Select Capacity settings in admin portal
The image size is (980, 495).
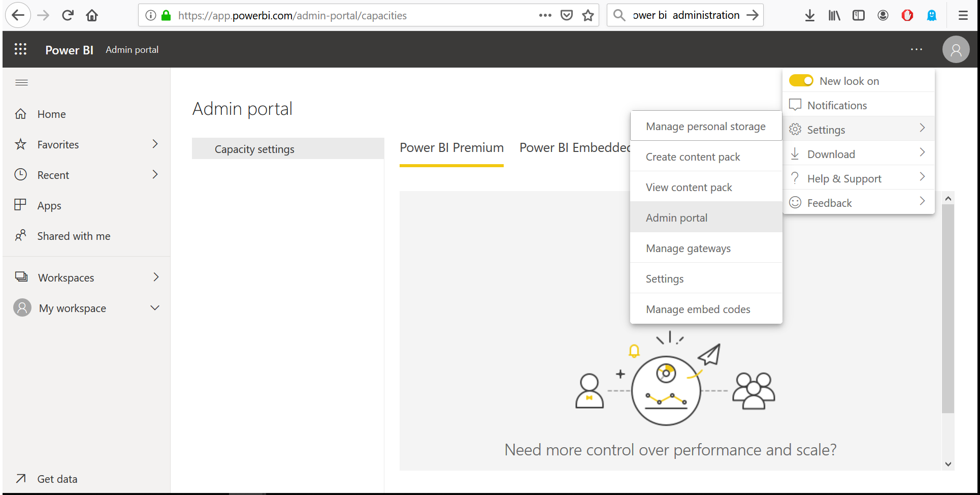click(288, 149)
